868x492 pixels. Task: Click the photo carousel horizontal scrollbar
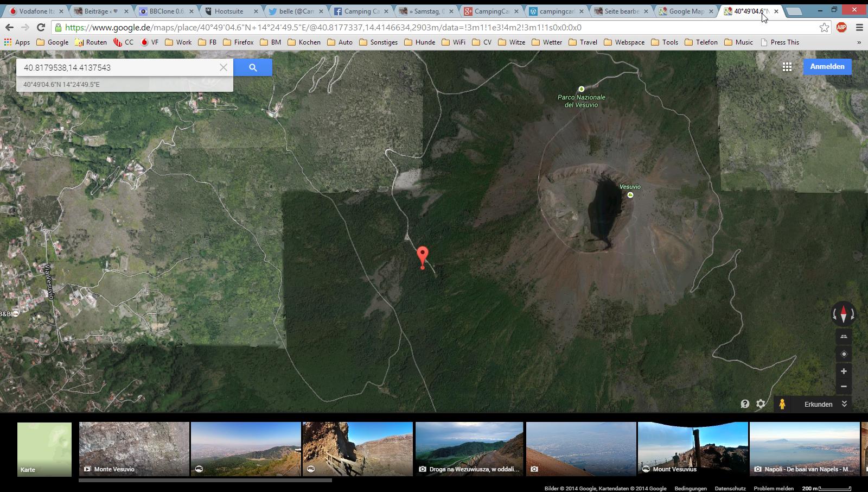205,481
